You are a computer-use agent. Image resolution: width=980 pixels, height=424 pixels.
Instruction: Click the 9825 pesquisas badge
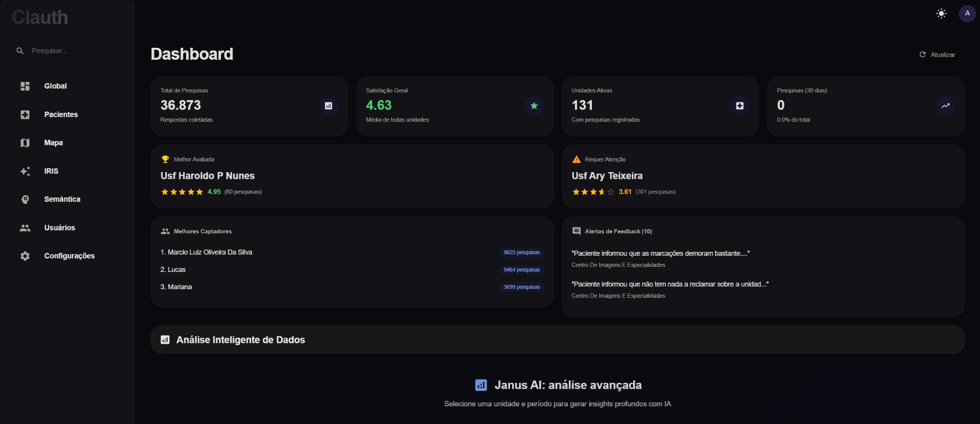tap(522, 252)
